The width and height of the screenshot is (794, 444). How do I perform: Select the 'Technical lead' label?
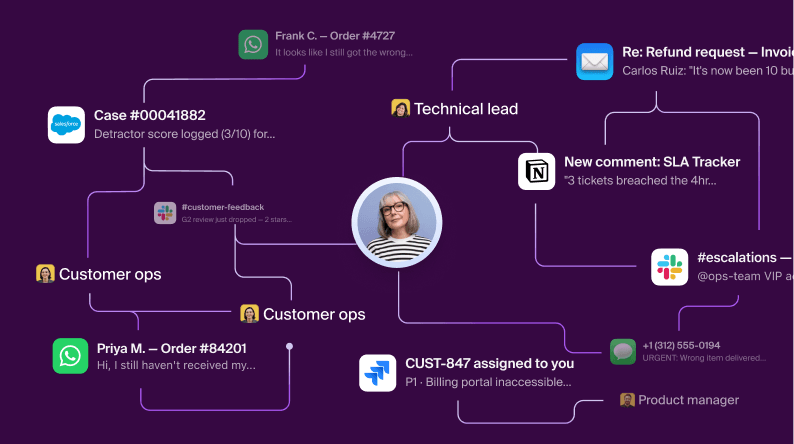pos(466,109)
